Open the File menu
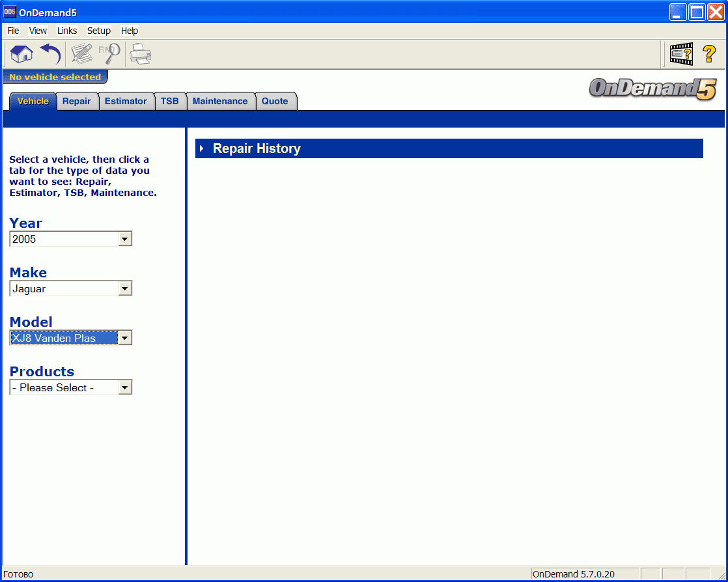This screenshot has height=582, width=728. tap(13, 31)
